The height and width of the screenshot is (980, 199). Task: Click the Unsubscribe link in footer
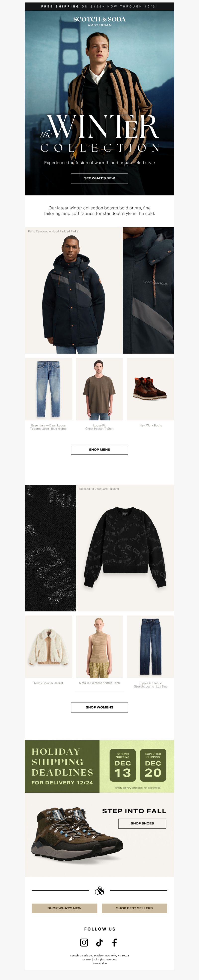click(99, 963)
